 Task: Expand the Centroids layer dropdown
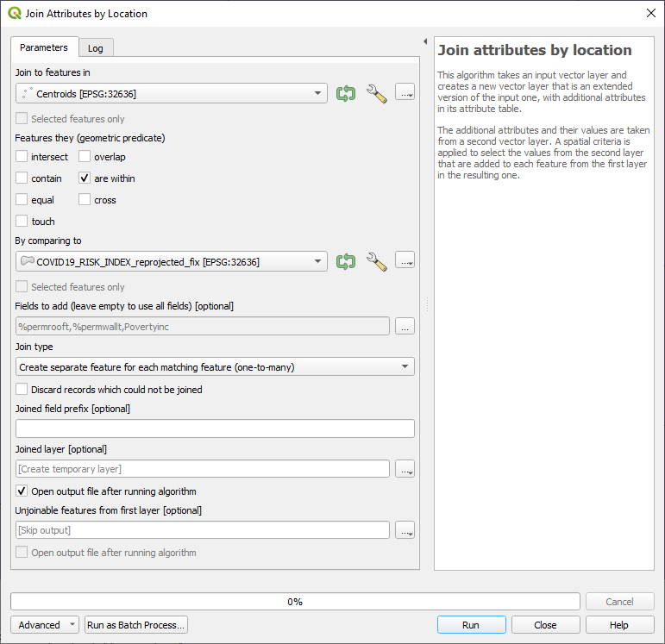point(318,93)
